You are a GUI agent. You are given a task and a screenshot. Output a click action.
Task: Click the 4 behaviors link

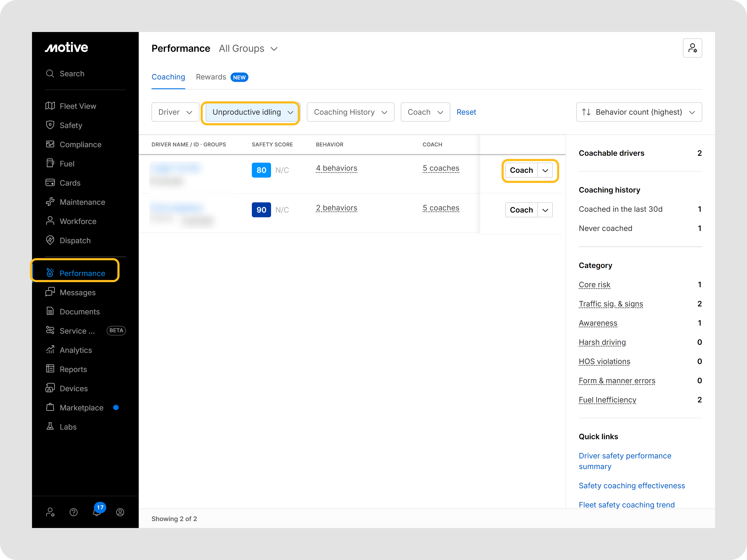coord(336,168)
